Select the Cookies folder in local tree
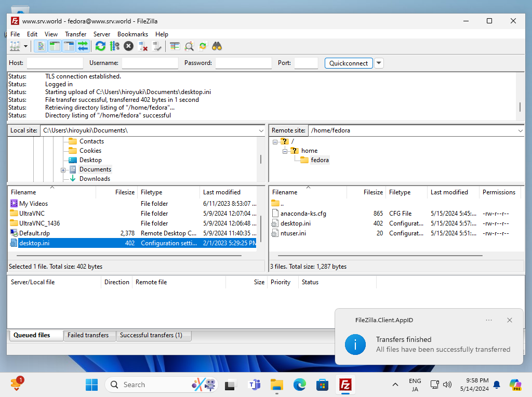Image resolution: width=532 pixels, height=397 pixels. pos(90,151)
